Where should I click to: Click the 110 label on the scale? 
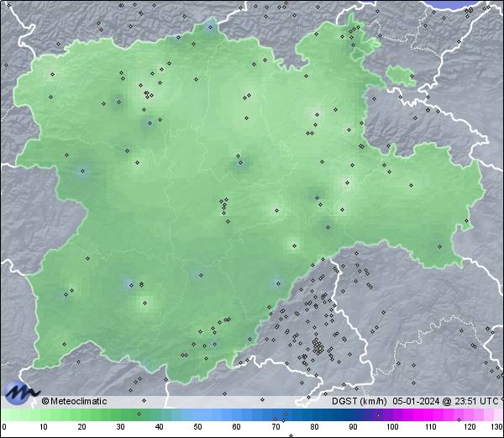coord(431,427)
